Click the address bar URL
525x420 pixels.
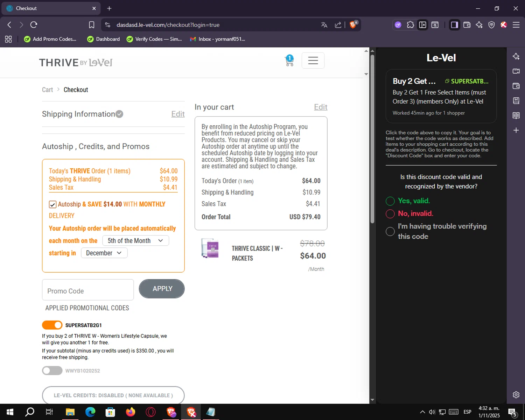coord(168,25)
